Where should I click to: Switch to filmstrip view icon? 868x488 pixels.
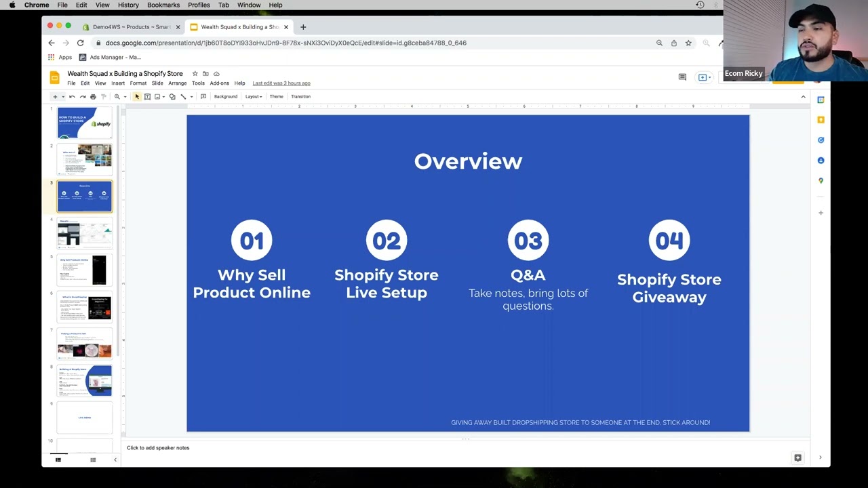pyautogui.click(x=58, y=460)
